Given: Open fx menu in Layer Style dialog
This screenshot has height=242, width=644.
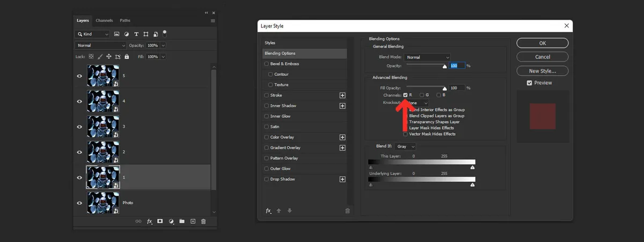Looking at the screenshot, I should point(268,211).
